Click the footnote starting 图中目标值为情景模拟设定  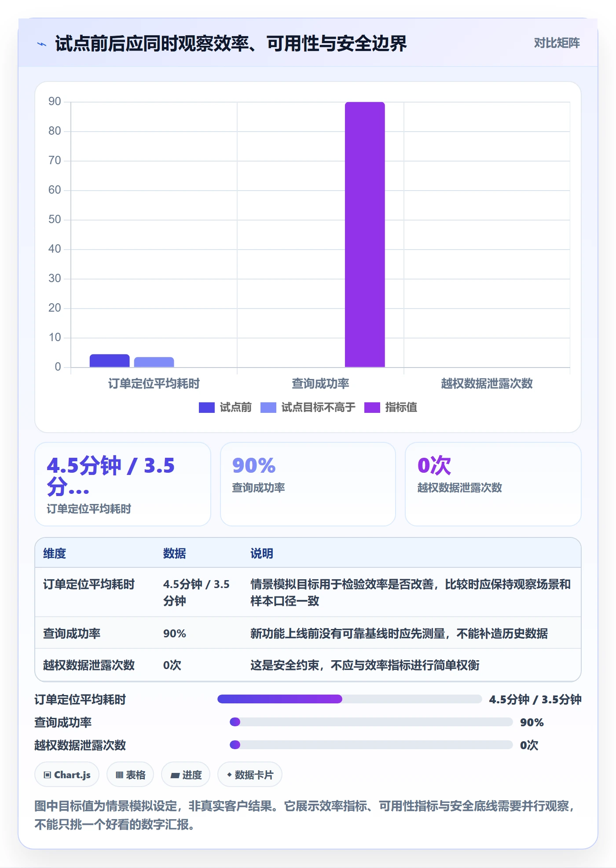304,815
